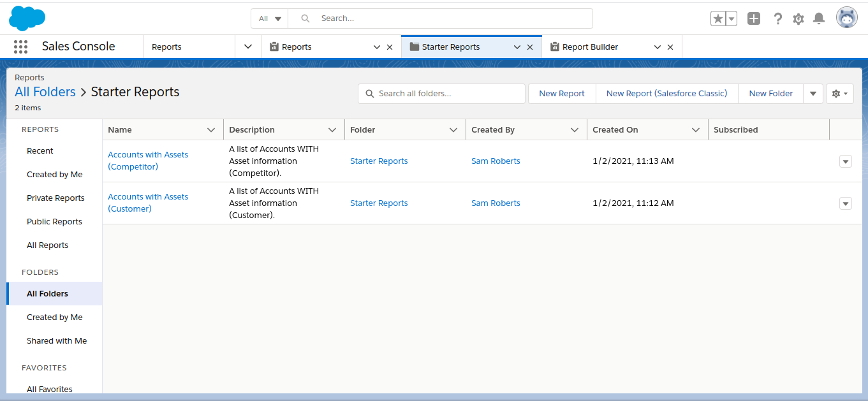Viewport: 868px width, 401px height.
Task: Open Starter Reports folder link in Customer row
Action: (379, 203)
